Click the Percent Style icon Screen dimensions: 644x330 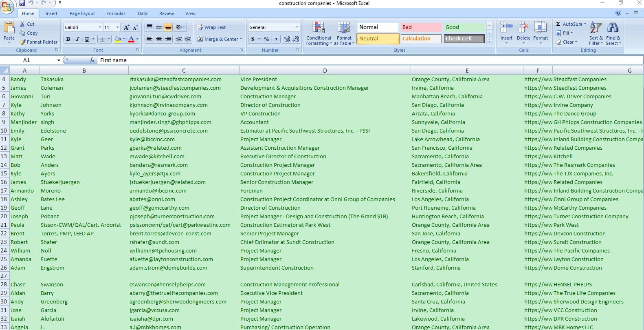click(266, 39)
